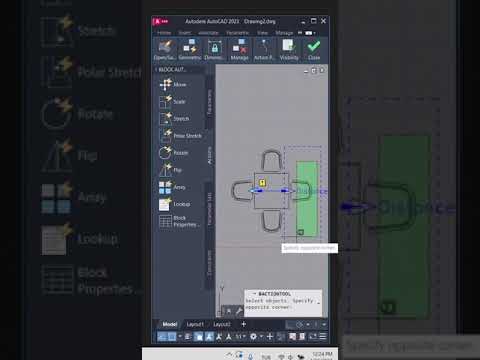The image size is (480, 360).
Task: Click the workspace switching gear icon
Action: (x=253, y=336)
